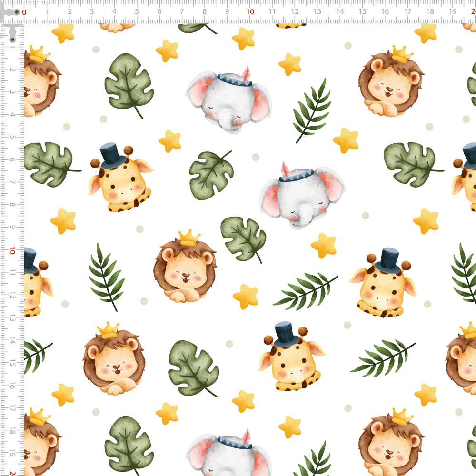Select number 12 on the vertical ruler
This screenshot has width=476, height=476.
[12, 295]
